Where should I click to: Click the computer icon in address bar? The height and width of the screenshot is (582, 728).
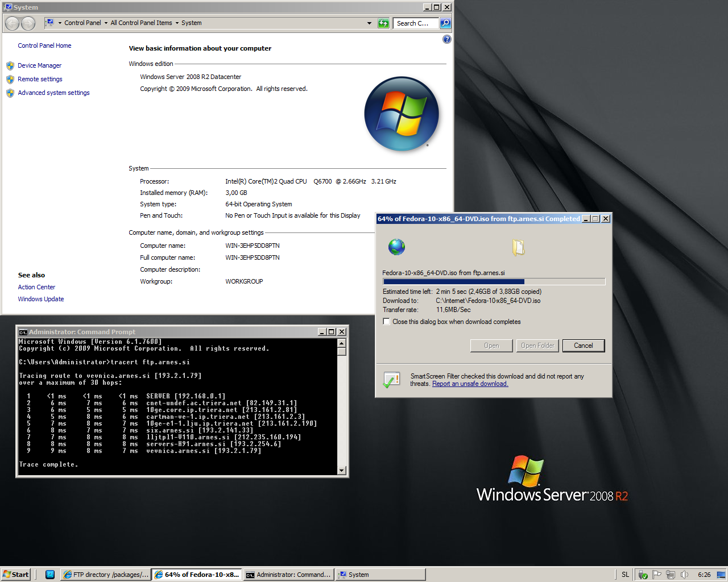pos(49,23)
